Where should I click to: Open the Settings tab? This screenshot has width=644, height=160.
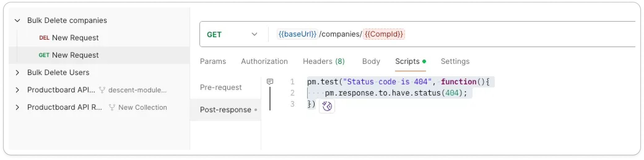click(455, 61)
